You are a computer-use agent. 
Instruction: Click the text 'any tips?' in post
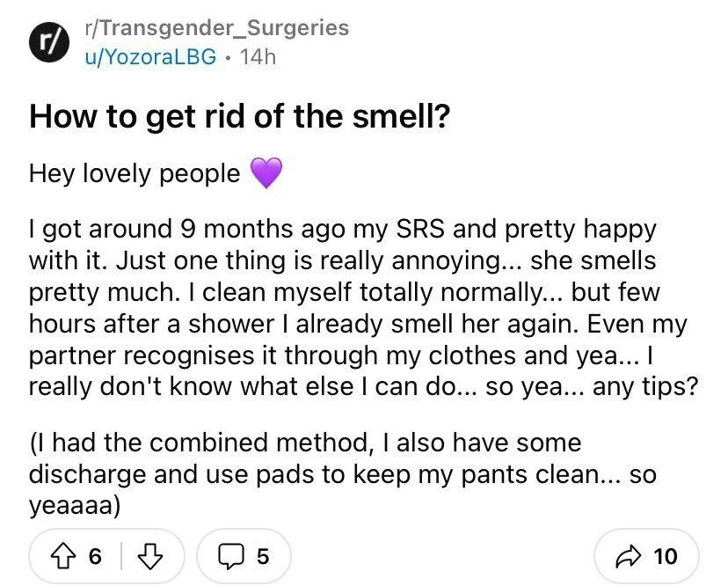point(645,386)
